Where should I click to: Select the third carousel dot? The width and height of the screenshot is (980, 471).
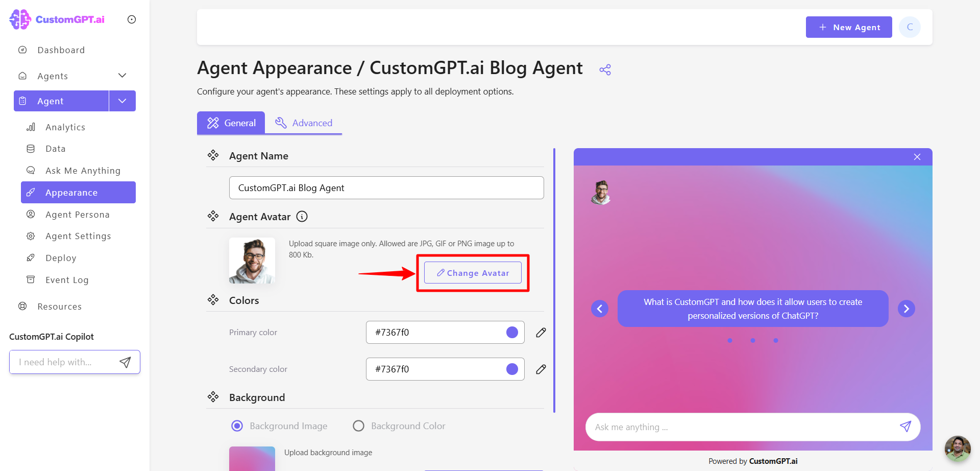click(x=776, y=341)
